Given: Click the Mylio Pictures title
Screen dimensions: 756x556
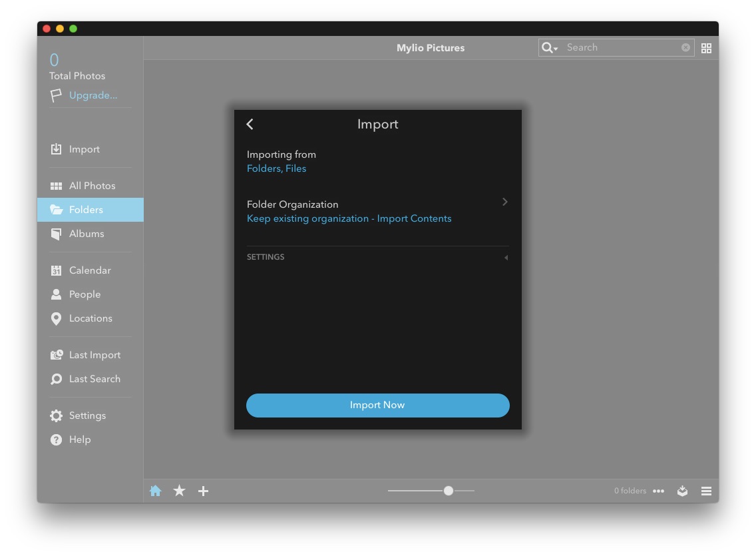Looking at the screenshot, I should tap(431, 48).
